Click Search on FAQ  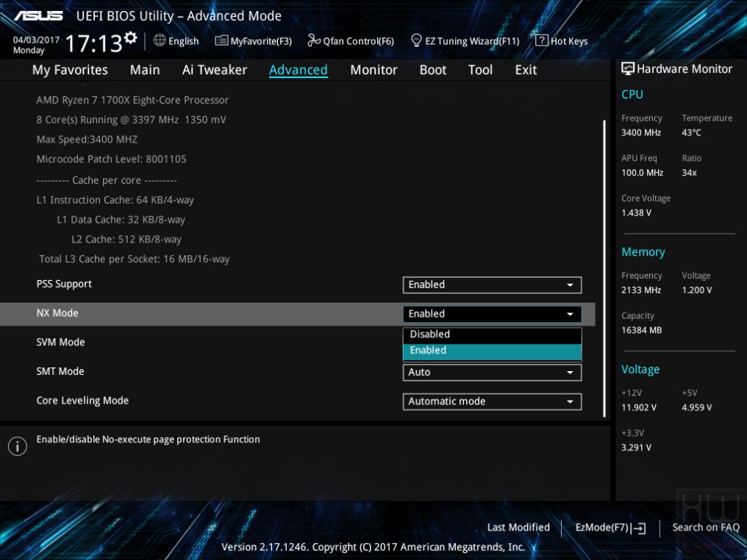coord(706,527)
